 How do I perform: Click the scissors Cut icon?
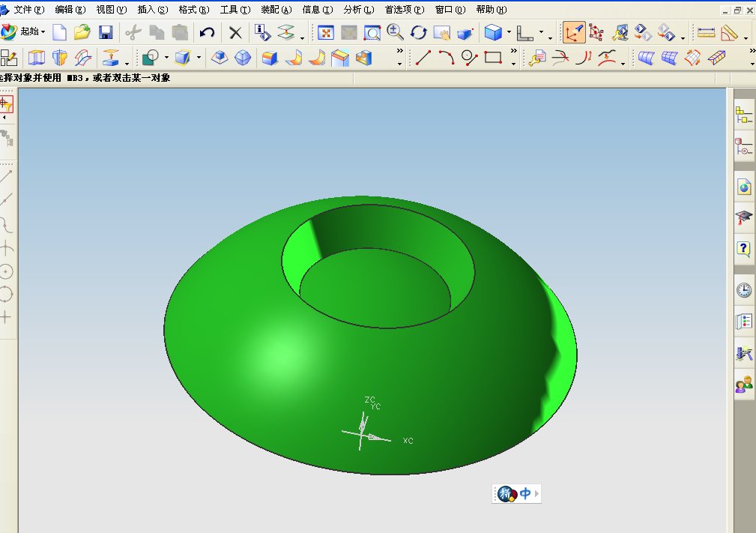[x=133, y=33]
